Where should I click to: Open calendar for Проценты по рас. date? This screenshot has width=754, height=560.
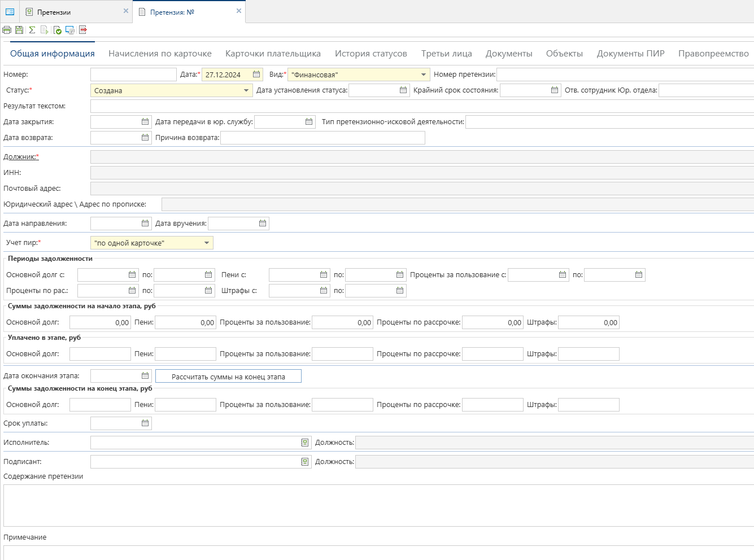132,291
